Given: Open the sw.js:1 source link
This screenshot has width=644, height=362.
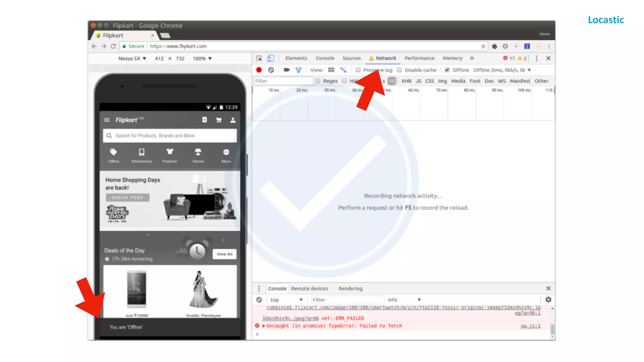Looking at the screenshot, I should (x=530, y=326).
